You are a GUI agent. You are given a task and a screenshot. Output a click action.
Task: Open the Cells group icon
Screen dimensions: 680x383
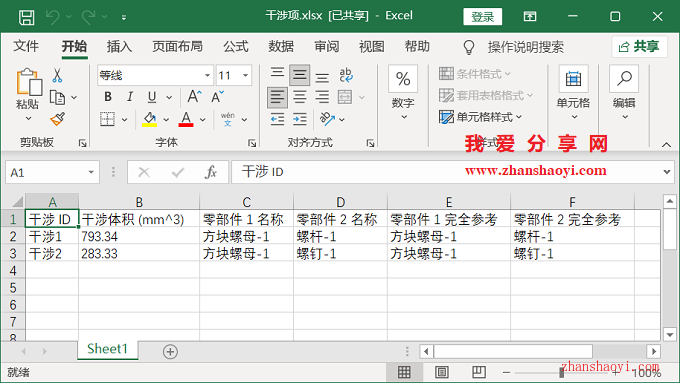point(573,79)
